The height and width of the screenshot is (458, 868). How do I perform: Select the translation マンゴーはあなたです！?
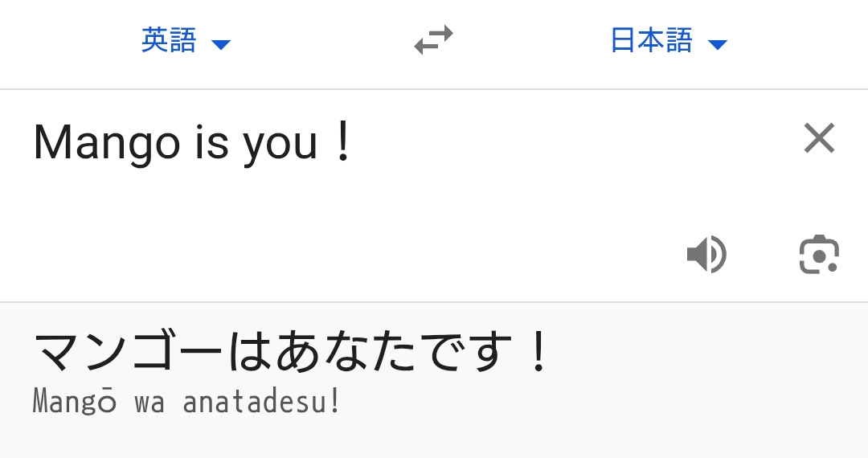291,354
